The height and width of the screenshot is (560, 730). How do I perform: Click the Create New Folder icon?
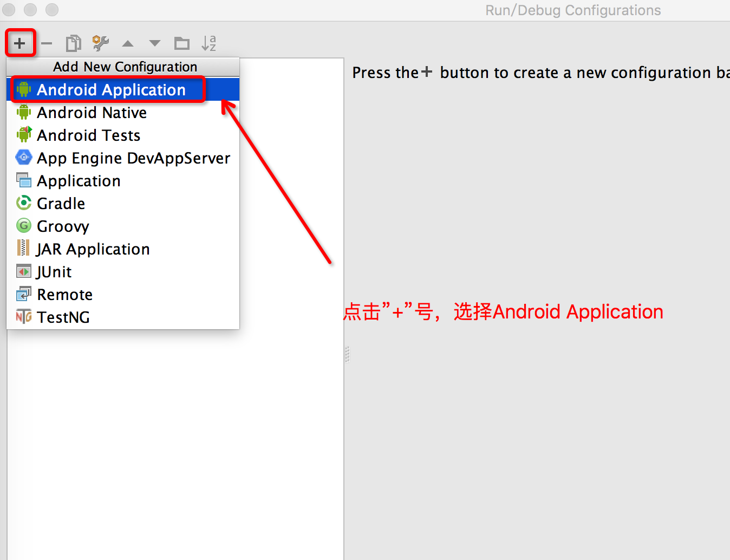tap(182, 43)
